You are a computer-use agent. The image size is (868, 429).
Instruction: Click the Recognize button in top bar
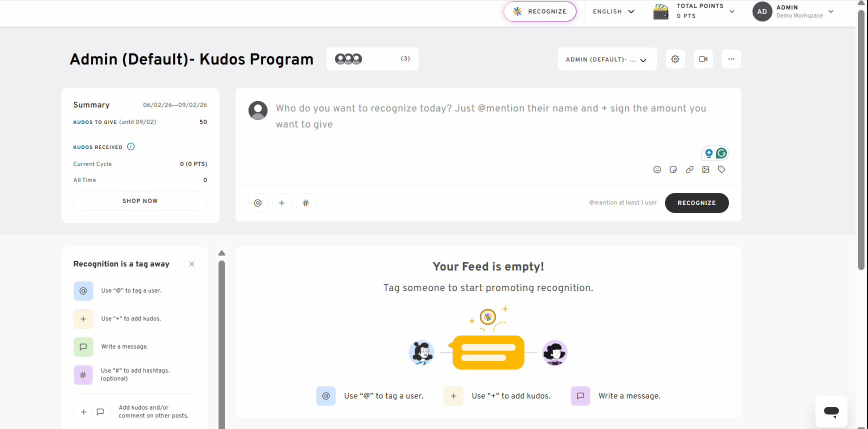pyautogui.click(x=540, y=11)
